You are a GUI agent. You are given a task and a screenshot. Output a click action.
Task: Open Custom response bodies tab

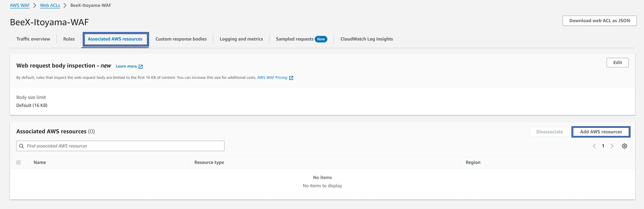pyautogui.click(x=181, y=39)
